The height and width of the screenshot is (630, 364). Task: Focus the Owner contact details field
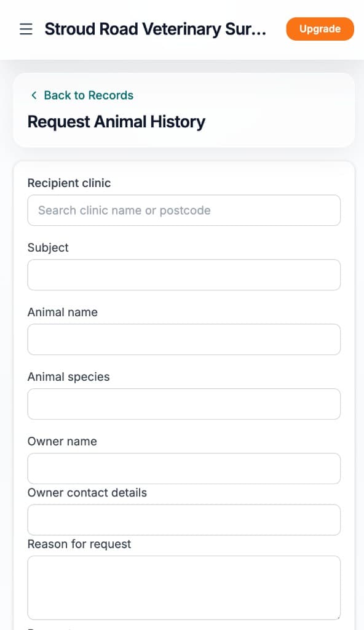[x=184, y=520]
